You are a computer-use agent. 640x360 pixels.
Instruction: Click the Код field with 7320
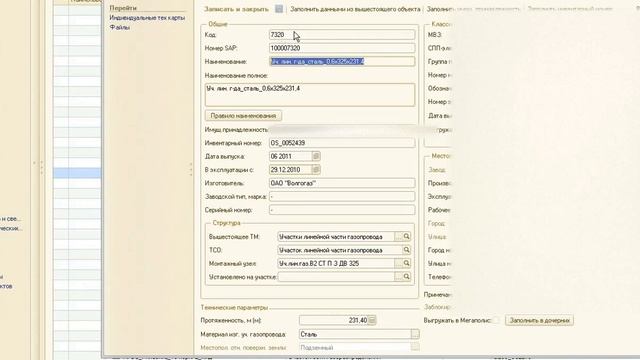(342, 35)
